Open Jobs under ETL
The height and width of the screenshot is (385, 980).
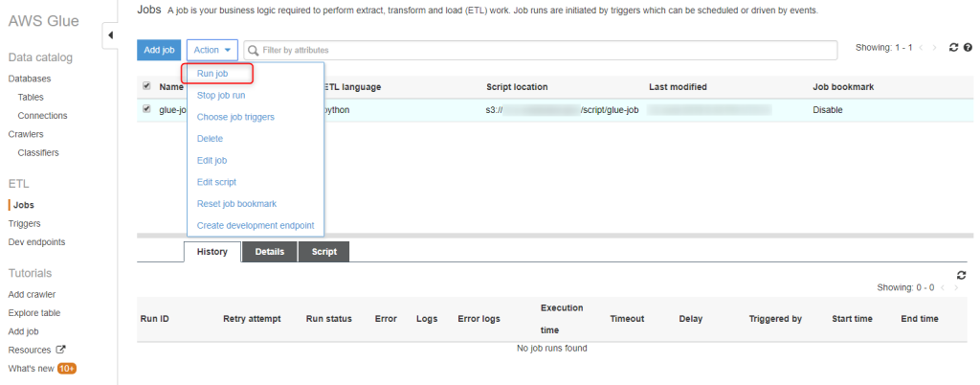pyautogui.click(x=24, y=205)
